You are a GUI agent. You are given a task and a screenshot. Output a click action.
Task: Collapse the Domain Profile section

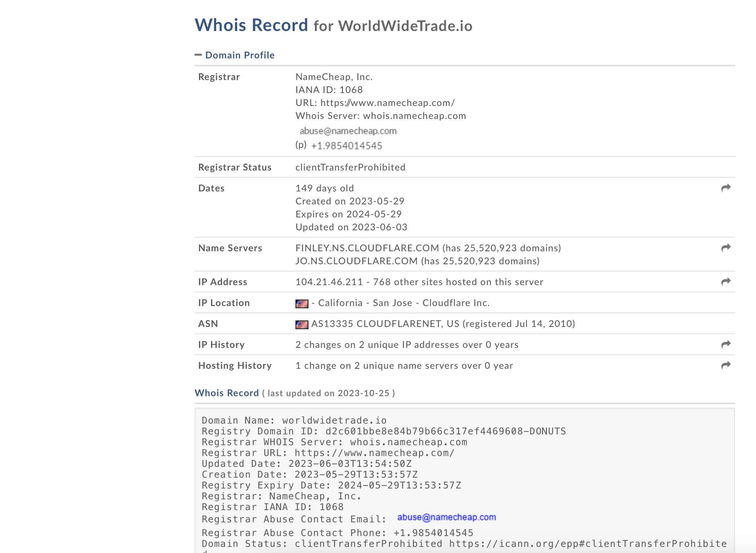[198, 55]
